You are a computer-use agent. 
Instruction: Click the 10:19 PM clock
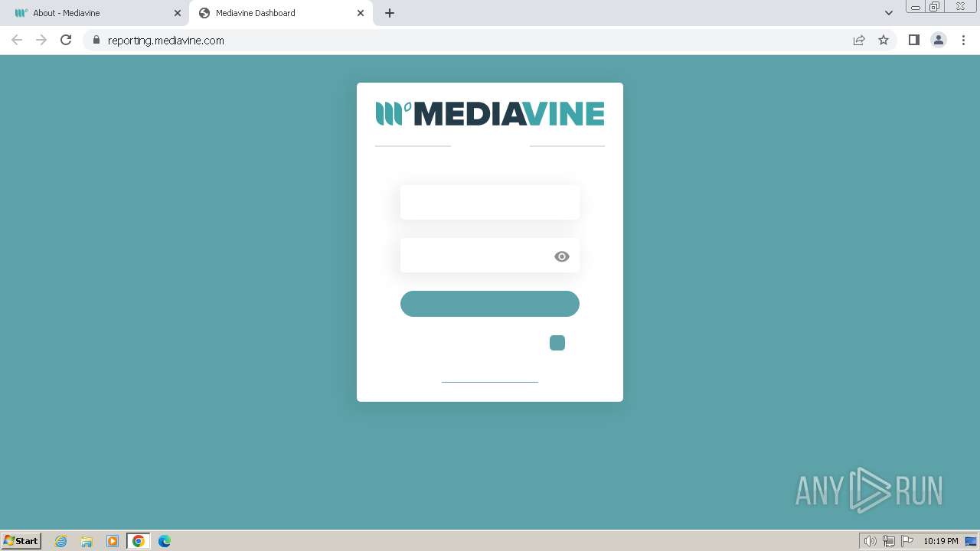click(x=941, y=541)
